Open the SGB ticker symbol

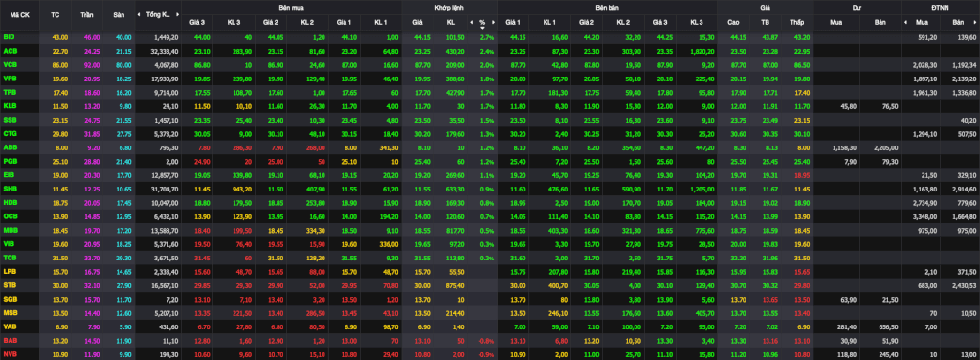pyautogui.click(x=10, y=300)
